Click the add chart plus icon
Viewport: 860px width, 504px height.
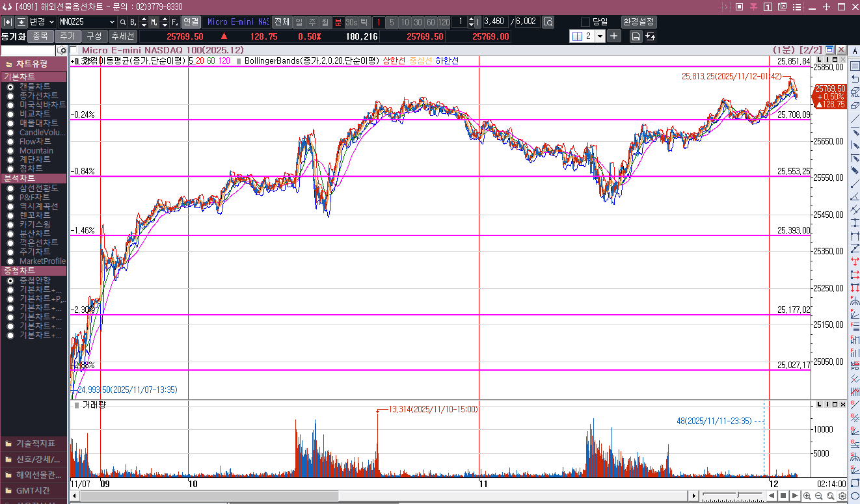(x=614, y=36)
